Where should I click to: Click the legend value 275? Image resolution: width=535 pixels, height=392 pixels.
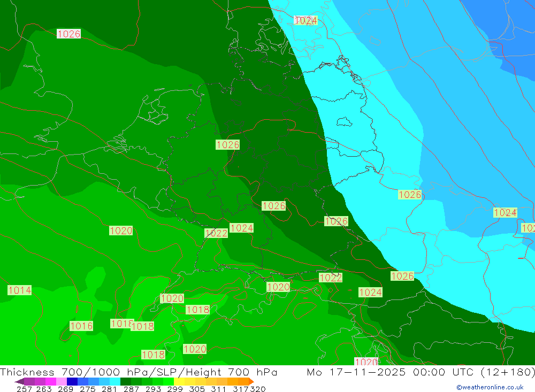pyautogui.click(x=87, y=389)
